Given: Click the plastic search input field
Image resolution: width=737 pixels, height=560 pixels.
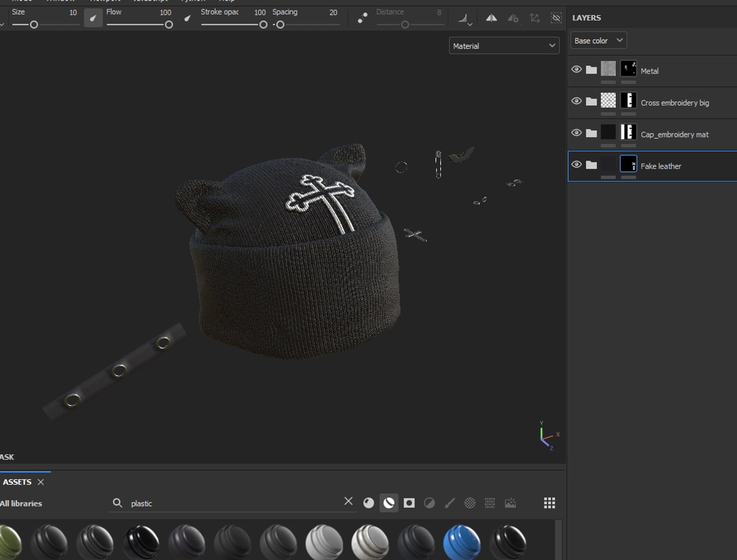Looking at the screenshot, I should [233, 503].
